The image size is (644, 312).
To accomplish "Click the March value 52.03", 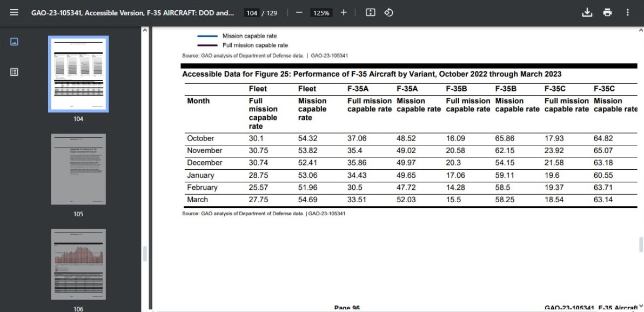I will [x=406, y=200].
